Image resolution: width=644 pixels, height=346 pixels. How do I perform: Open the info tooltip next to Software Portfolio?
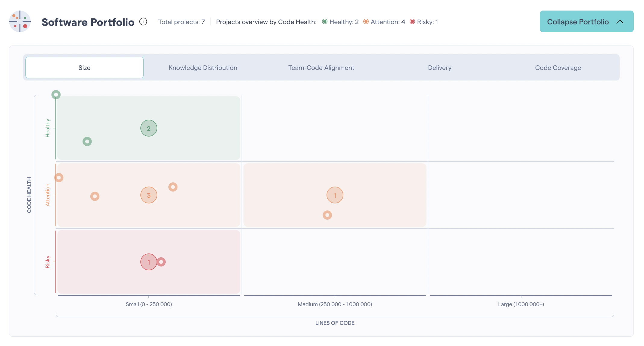[143, 21]
